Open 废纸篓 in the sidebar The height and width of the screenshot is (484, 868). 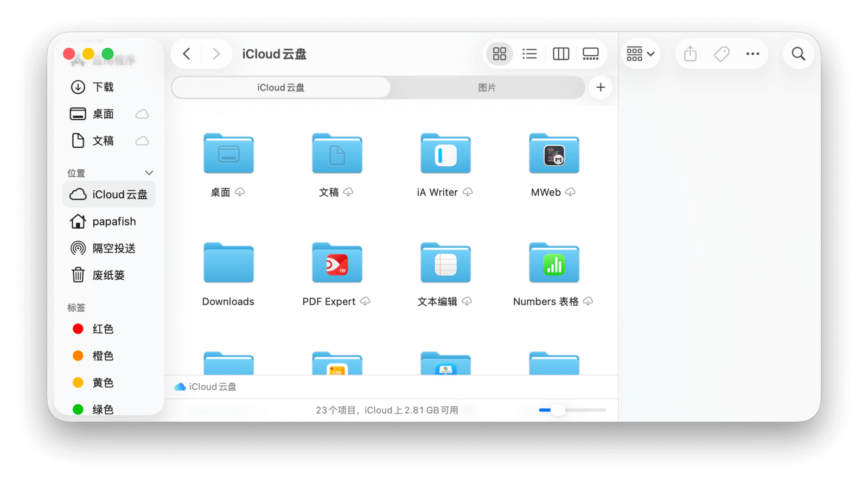pyautogui.click(x=108, y=275)
